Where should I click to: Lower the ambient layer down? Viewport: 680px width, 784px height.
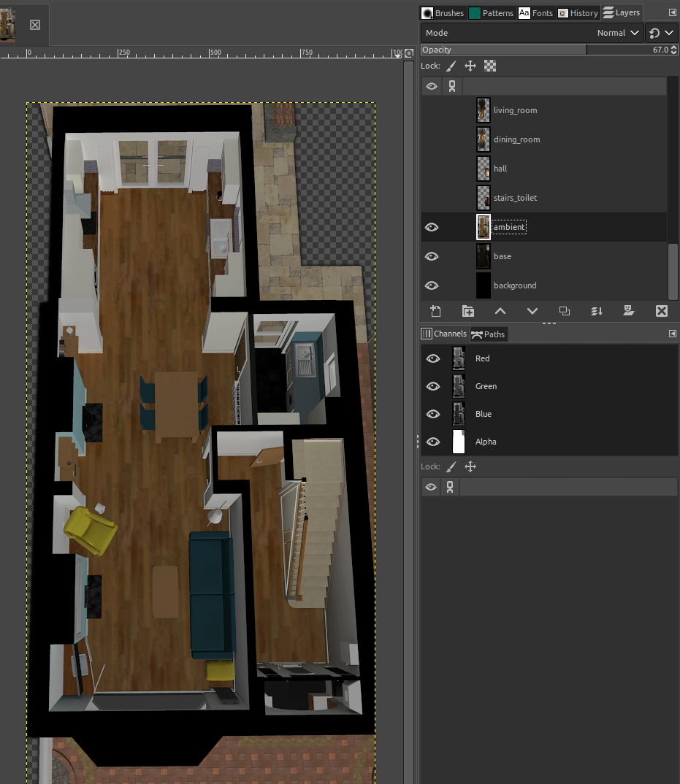point(532,311)
